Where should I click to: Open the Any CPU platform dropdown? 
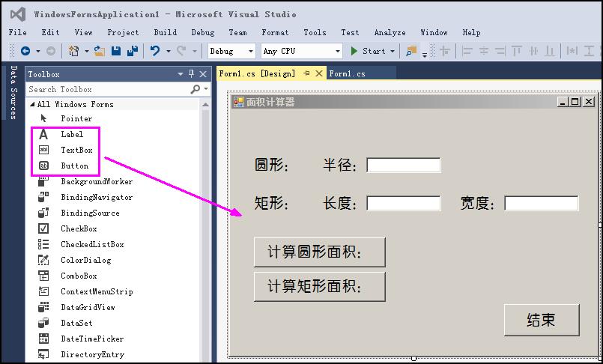[x=301, y=51]
